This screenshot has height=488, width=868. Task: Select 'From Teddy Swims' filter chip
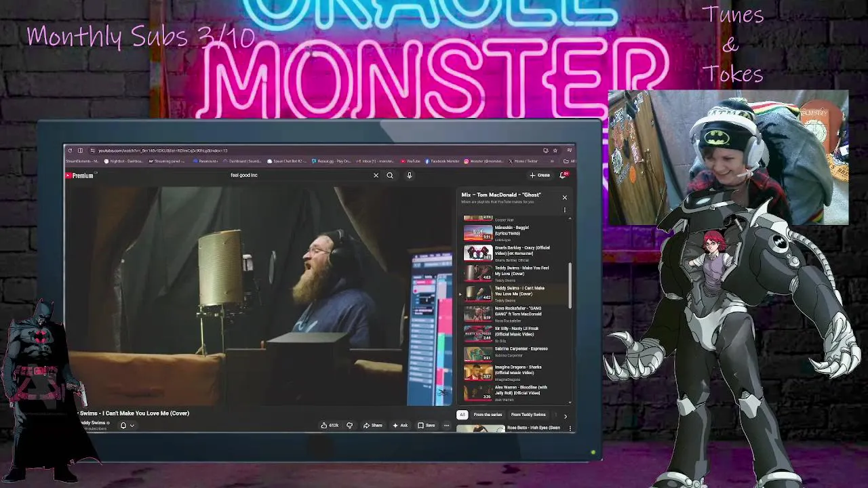coord(528,415)
